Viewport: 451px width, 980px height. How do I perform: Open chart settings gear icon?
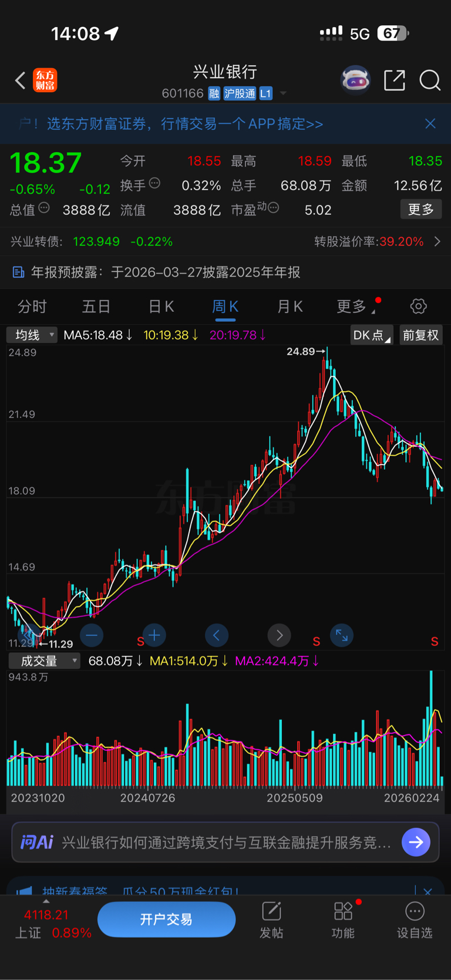418,306
